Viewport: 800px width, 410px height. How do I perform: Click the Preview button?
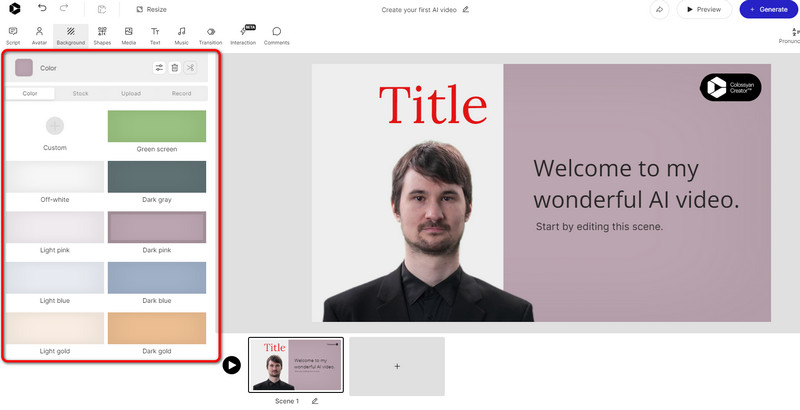703,9
